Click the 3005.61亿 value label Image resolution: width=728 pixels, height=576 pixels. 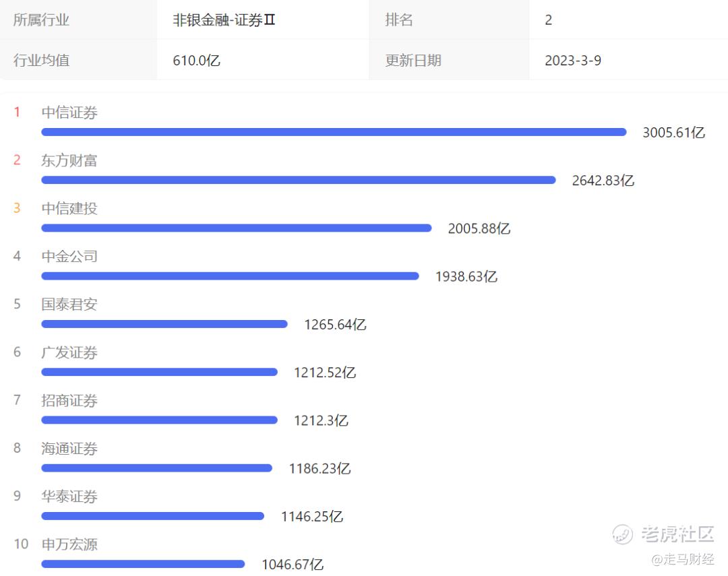[673, 133]
